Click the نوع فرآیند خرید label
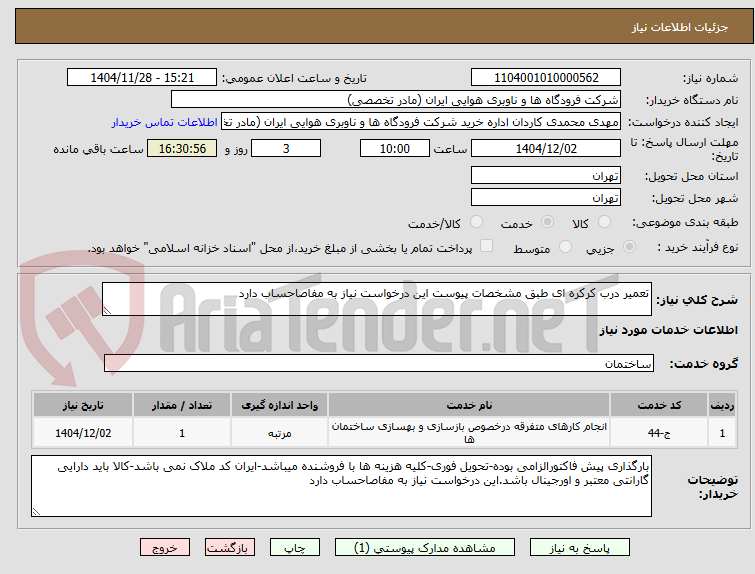The image size is (755, 574). [698, 248]
